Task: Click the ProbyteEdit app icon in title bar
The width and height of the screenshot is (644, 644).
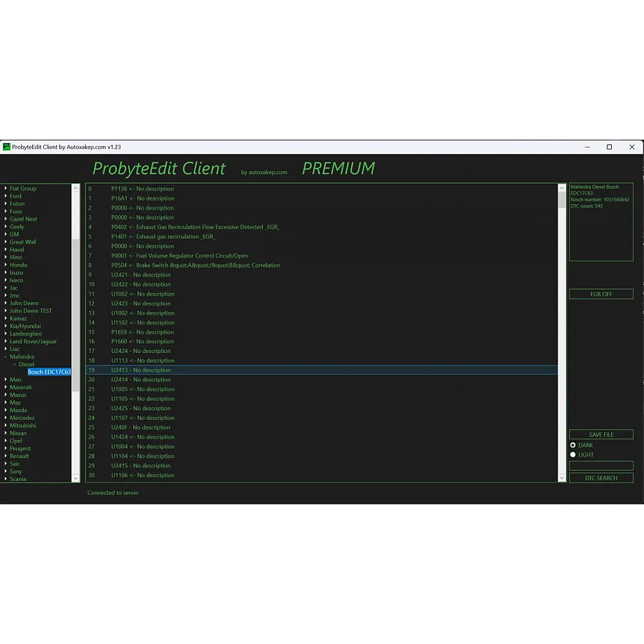Action: click(x=6, y=147)
